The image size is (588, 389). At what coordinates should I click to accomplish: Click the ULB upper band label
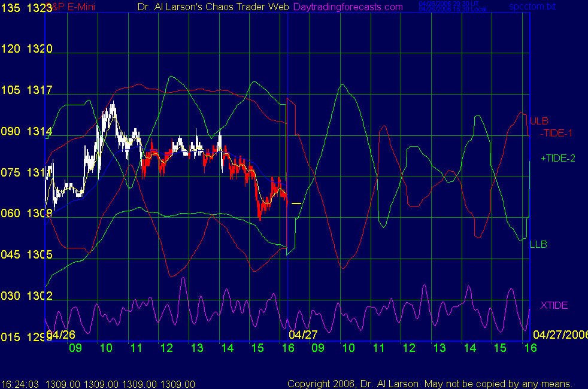pos(539,121)
